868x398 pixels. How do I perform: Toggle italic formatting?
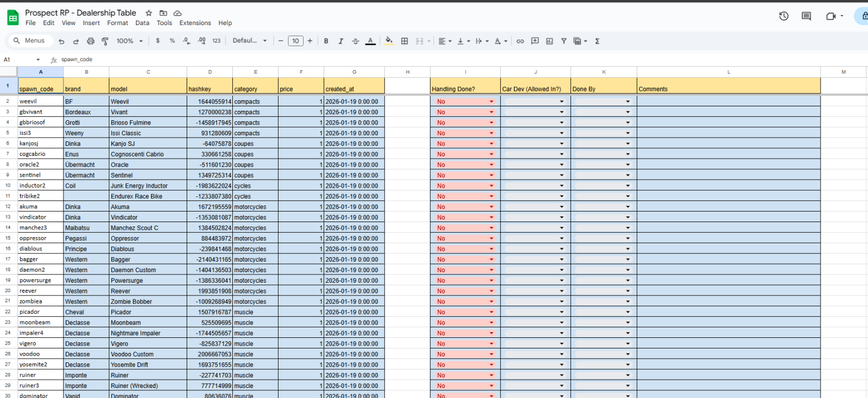pyautogui.click(x=340, y=41)
